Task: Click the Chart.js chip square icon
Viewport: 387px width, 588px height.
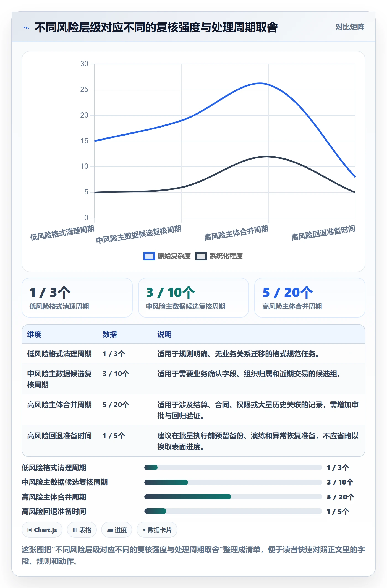Action: tap(30, 530)
